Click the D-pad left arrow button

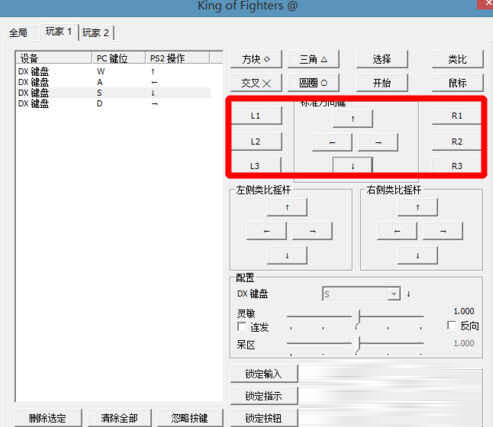point(332,142)
